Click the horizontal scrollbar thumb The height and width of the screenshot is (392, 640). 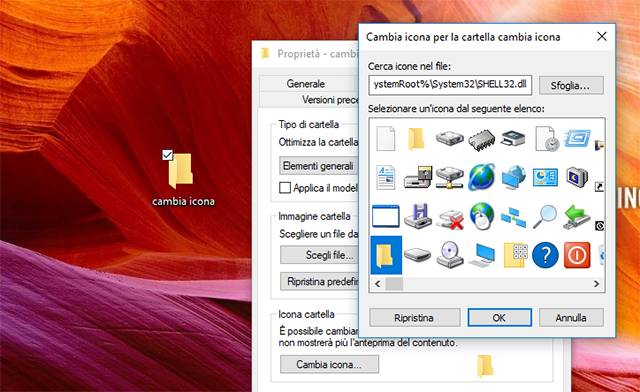click(x=394, y=283)
